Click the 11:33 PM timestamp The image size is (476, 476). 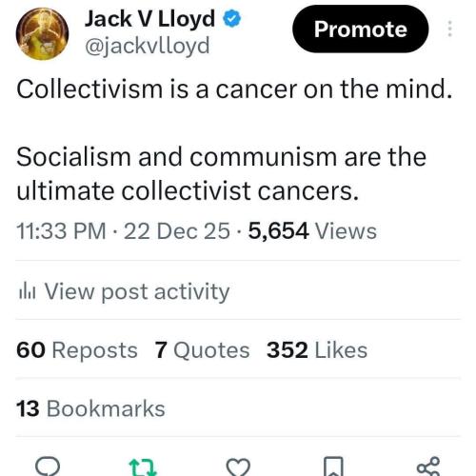tap(61, 230)
